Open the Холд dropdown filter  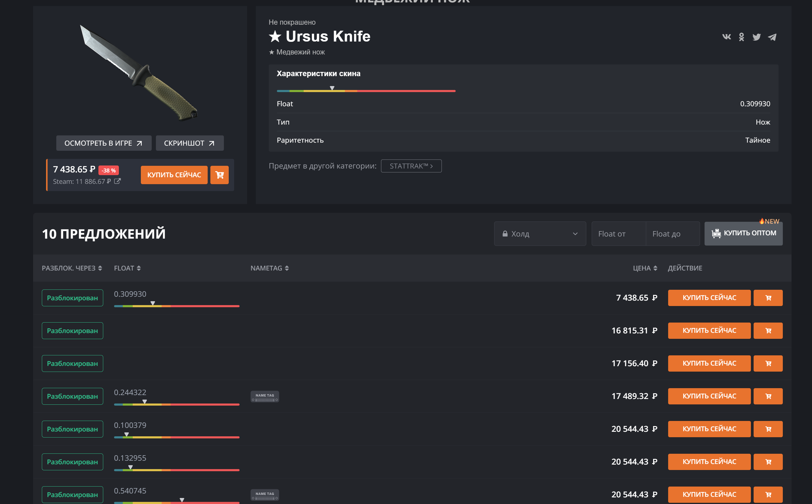pos(540,234)
